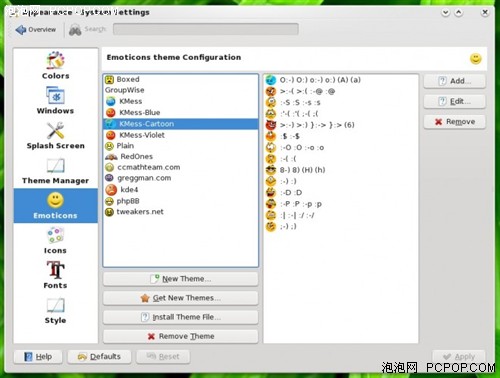Click the Apply button
The height and width of the screenshot is (378, 500).
click(x=459, y=357)
